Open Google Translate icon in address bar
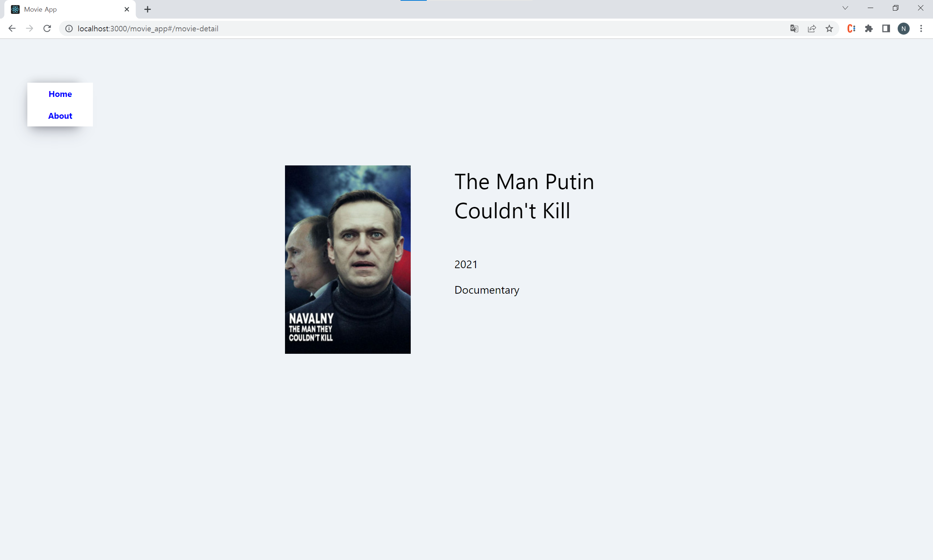This screenshot has width=933, height=560. pyautogui.click(x=794, y=28)
